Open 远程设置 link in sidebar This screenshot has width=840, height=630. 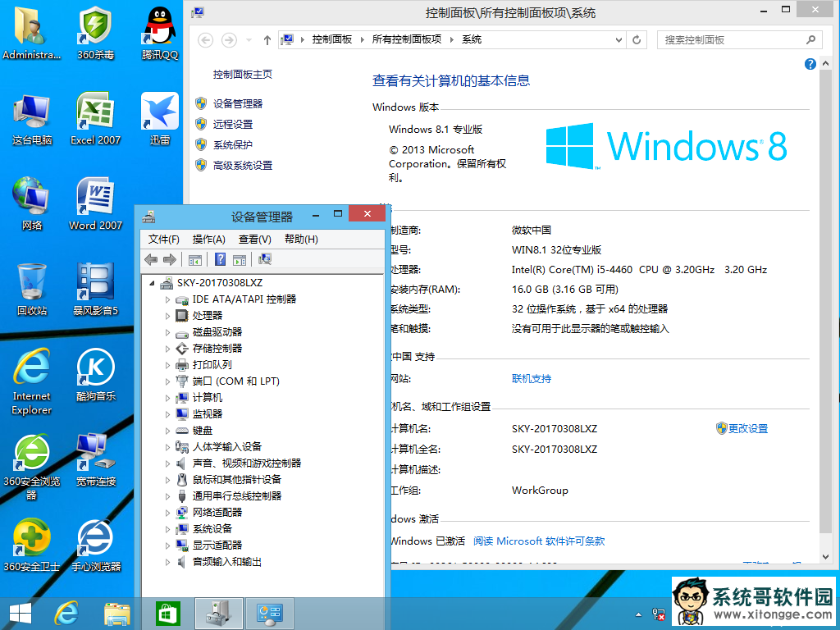(232, 125)
